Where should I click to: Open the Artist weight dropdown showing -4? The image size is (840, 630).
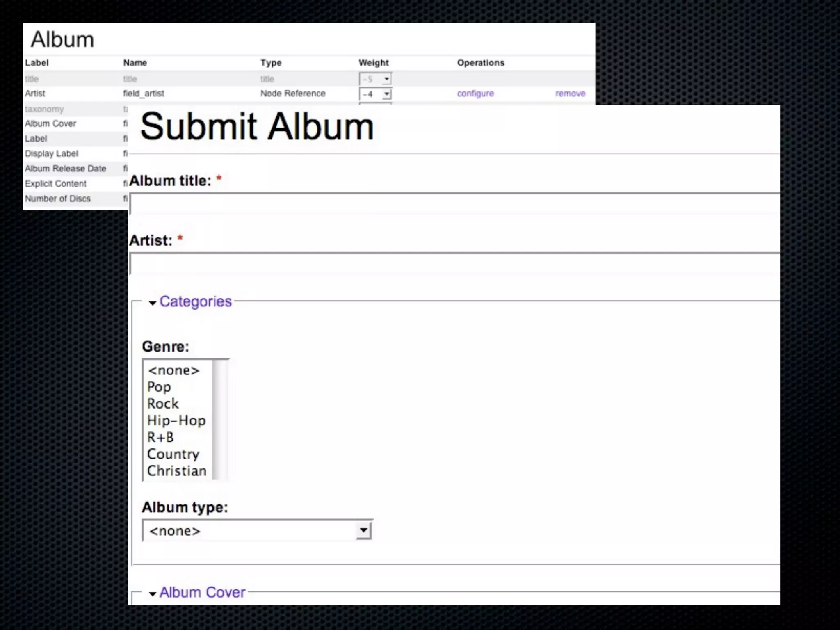[375, 94]
